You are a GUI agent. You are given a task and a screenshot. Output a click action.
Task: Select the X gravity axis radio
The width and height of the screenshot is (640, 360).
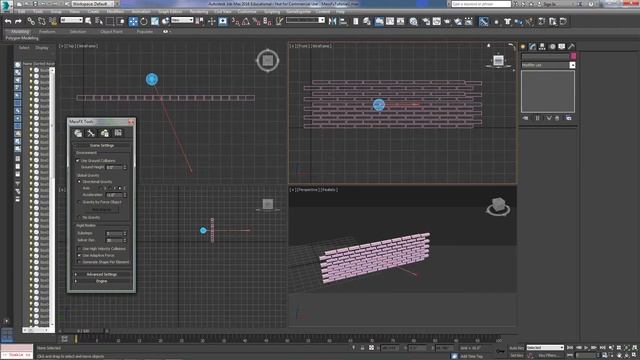tap(100, 188)
